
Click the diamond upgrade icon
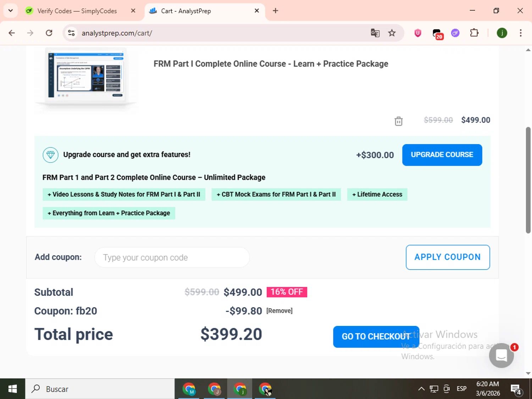50,155
